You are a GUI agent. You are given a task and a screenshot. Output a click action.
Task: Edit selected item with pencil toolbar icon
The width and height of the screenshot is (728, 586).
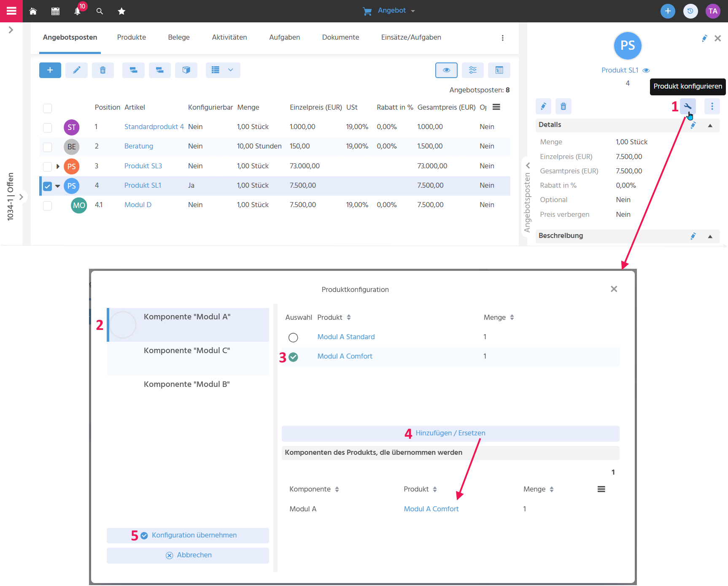click(x=76, y=70)
